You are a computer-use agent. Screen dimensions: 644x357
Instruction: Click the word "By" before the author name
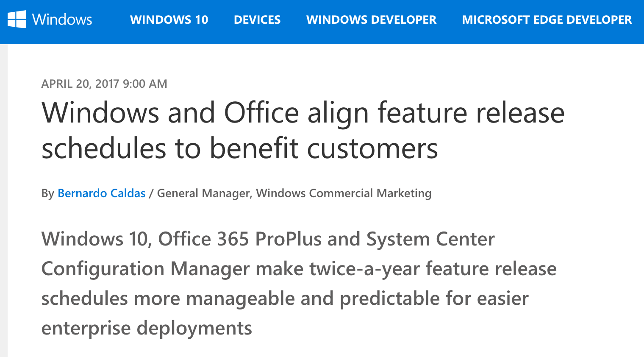(x=47, y=193)
